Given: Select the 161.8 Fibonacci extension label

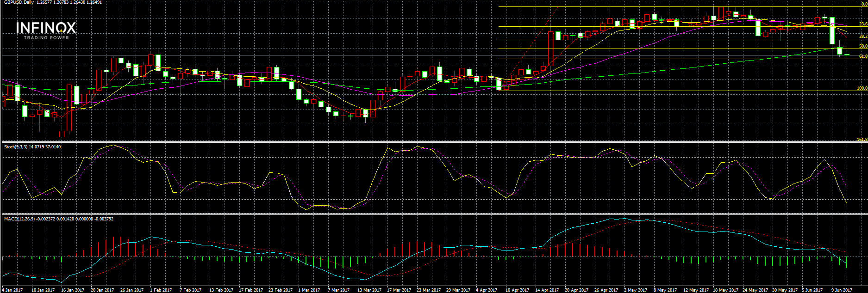Looking at the screenshot, I should click(x=862, y=139).
